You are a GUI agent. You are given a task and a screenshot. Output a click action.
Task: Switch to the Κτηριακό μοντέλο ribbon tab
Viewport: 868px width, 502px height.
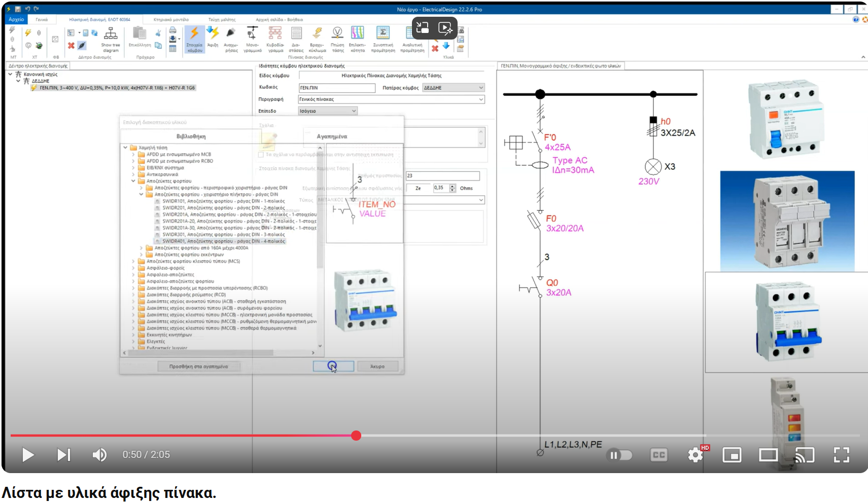[170, 19]
